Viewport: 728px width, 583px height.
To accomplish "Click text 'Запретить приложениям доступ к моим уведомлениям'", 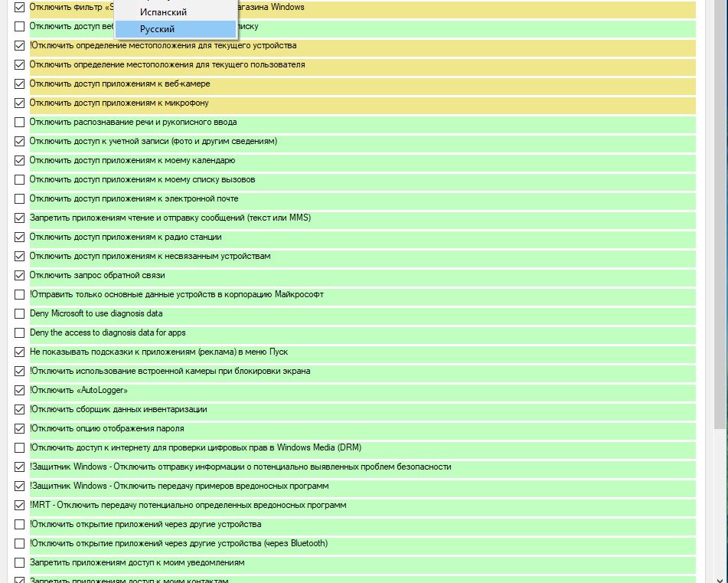I will 137,562.
